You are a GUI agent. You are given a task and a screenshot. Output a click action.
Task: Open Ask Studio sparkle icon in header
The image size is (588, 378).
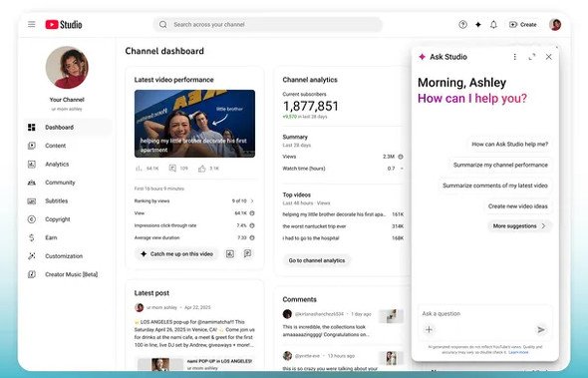[478, 24]
